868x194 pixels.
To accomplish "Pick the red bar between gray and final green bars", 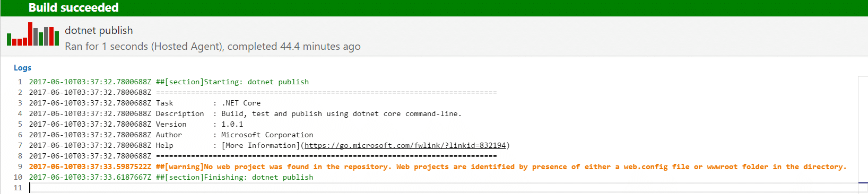I will click(51, 36).
